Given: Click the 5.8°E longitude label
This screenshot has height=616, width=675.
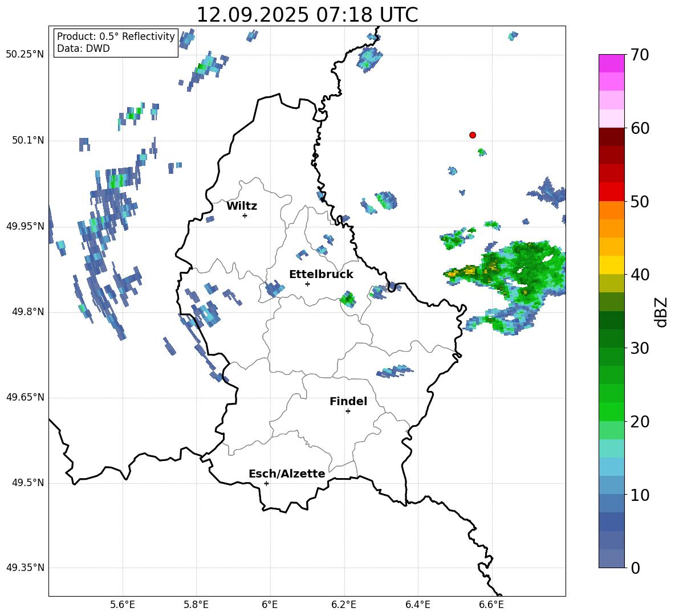Looking at the screenshot, I should pyautogui.click(x=196, y=605).
